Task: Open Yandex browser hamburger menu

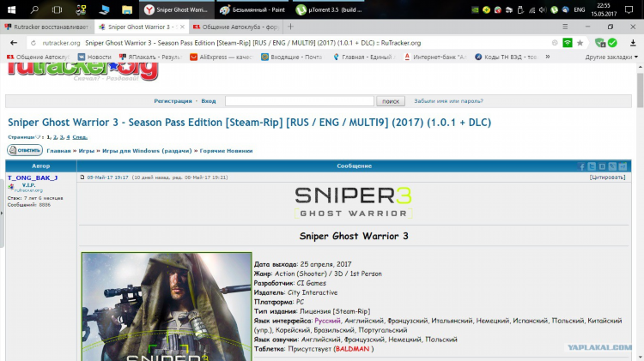Action: click(x=565, y=27)
